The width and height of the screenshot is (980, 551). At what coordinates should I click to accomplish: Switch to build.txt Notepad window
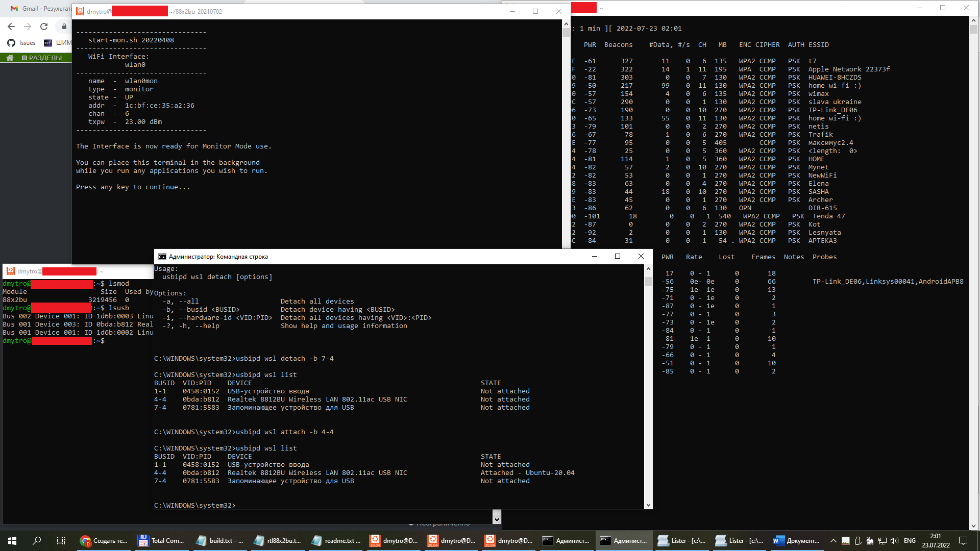pyautogui.click(x=220, y=541)
